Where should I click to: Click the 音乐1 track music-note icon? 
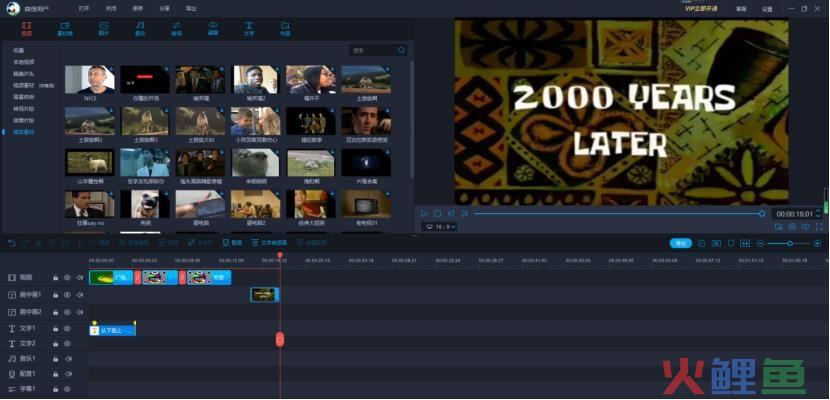pyautogui.click(x=12, y=359)
